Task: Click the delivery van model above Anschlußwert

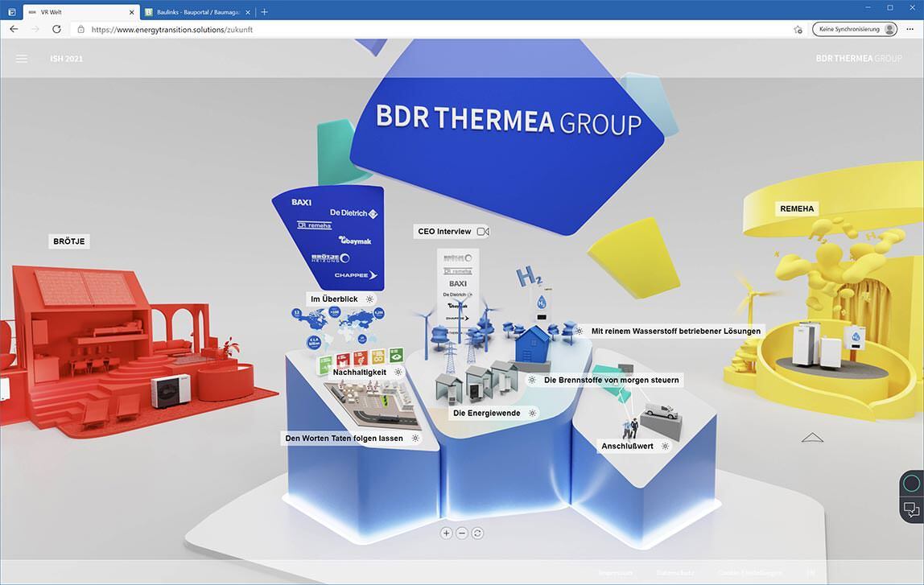Action: (x=661, y=412)
